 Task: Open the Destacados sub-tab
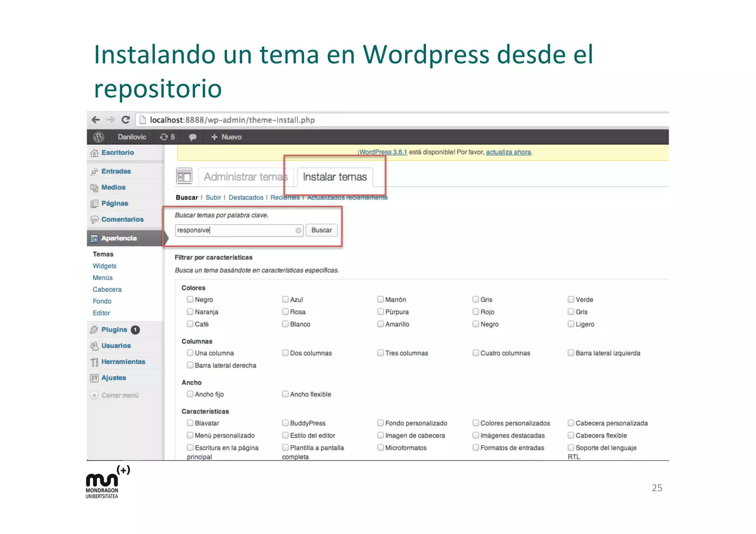(246, 197)
